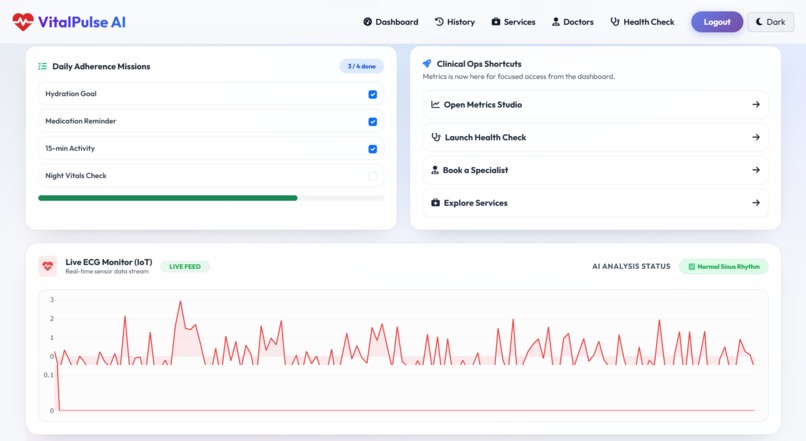Click the Medication Reminder label

[81, 121]
